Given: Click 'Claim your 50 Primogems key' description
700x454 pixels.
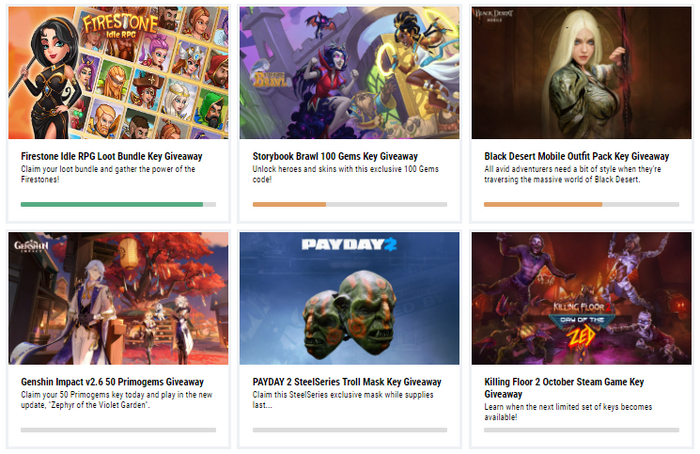Looking at the screenshot, I should click(x=117, y=400).
